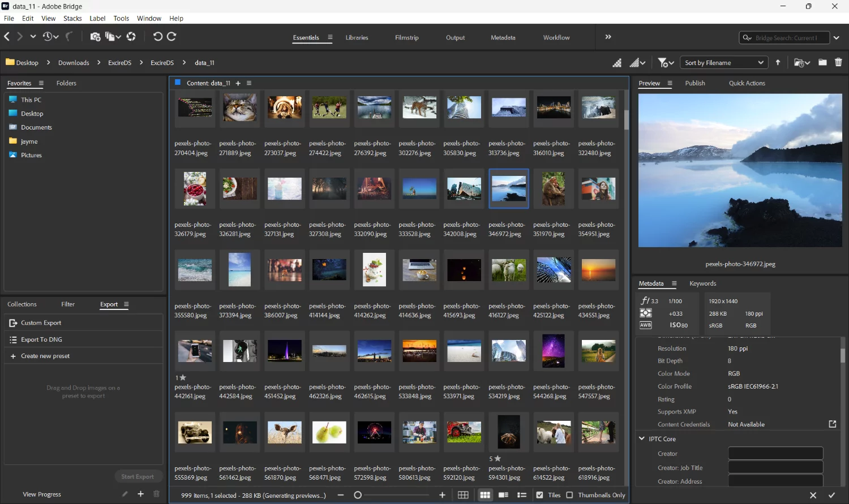This screenshot has height=504, width=849.
Task: Click Create new preset in Export panel
Action: [45, 355]
